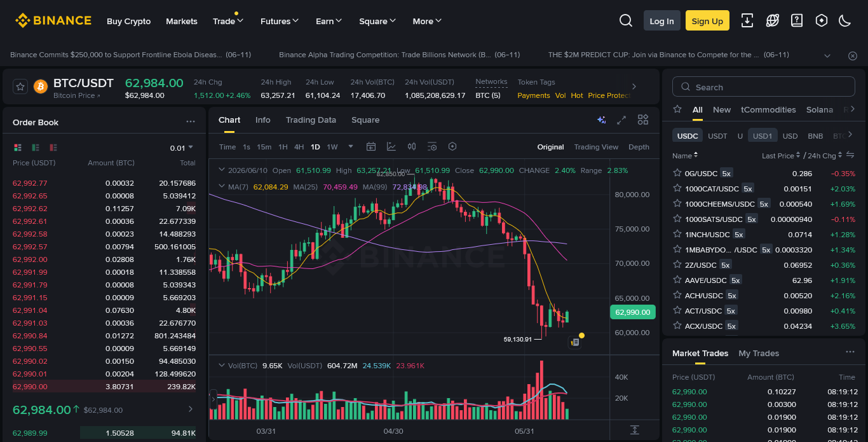
Task: Open the My Trades tab
Action: point(759,353)
